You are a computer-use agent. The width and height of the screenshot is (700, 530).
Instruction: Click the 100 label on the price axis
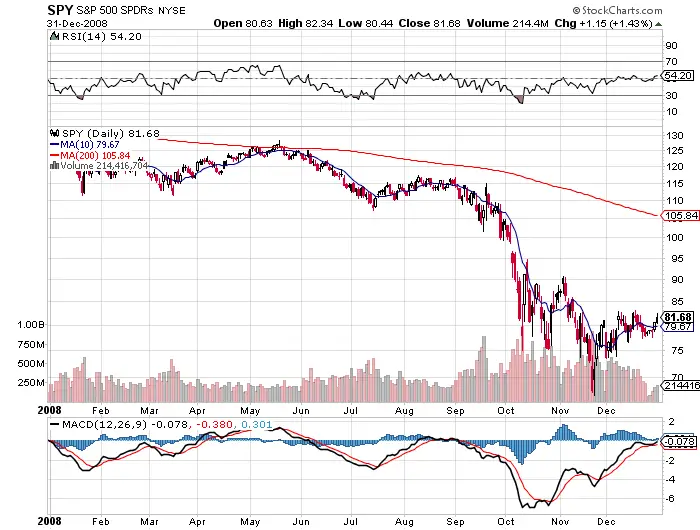675,238
